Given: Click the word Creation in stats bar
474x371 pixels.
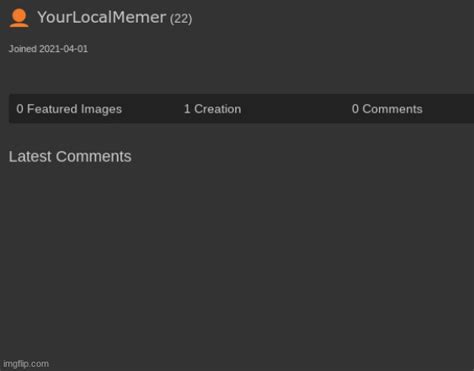Looking at the screenshot, I should 218,109.
